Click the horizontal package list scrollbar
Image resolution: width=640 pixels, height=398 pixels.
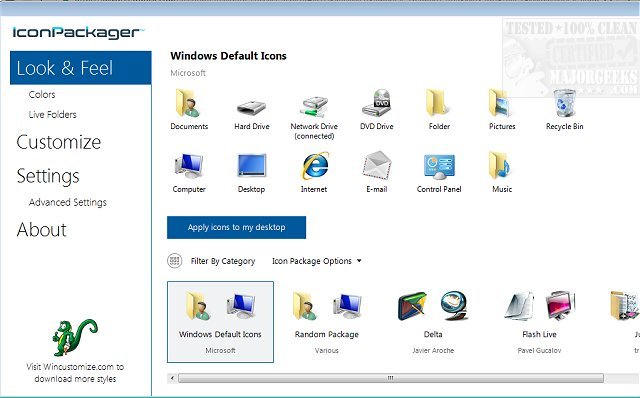coord(391,378)
